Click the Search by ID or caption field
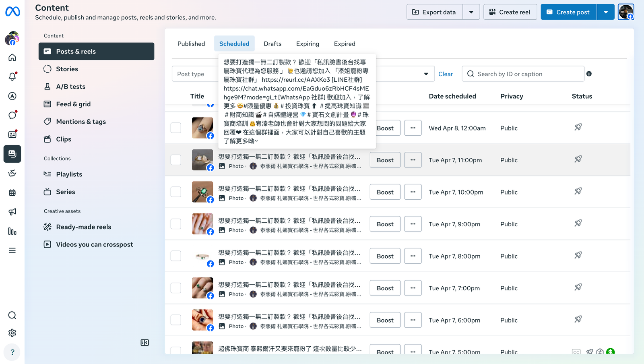The width and height of the screenshot is (644, 364). coord(523,74)
